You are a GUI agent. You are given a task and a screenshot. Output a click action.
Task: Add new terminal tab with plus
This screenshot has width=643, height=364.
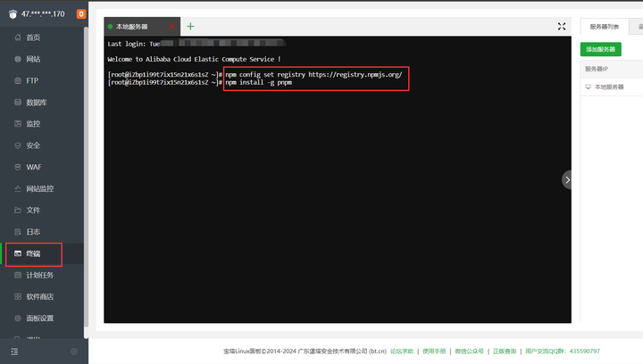click(x=190, y=27)
